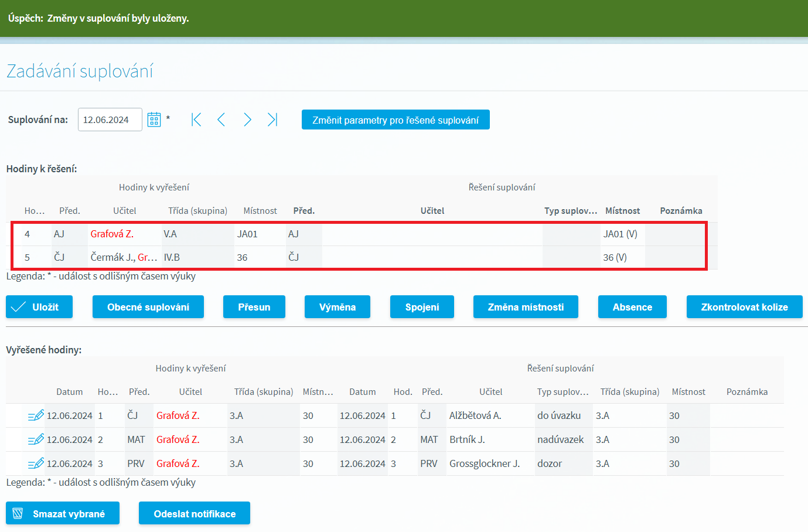Click Změna místnosti button
Screen dimensions: 808x532
526,307
